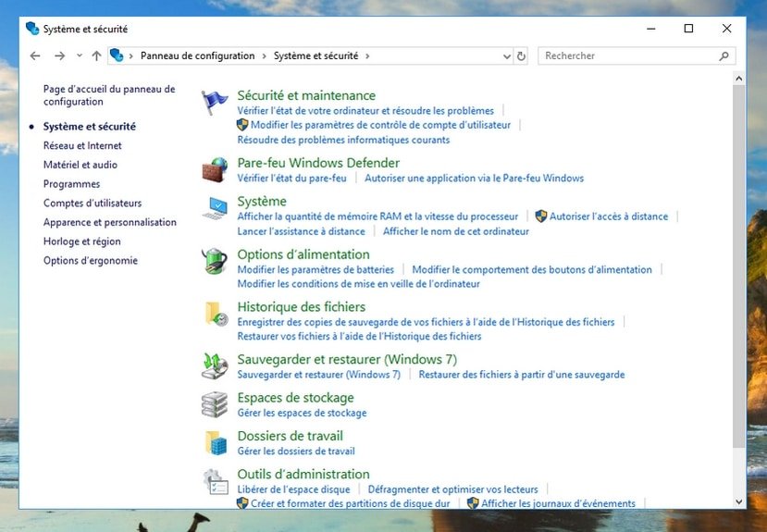Screen dimensions: 767x532
Task: Select Options d'ergonomie in the sidebar
Action: click(x=91, y=260)
